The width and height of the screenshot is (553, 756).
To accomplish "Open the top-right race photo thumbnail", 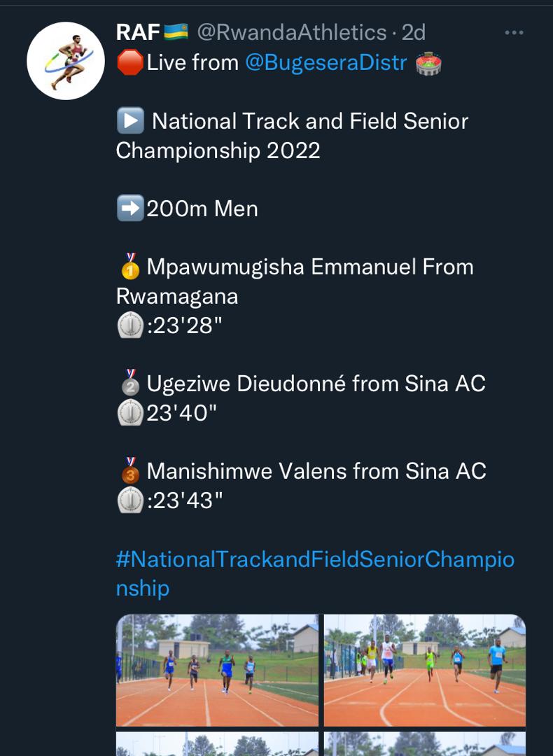I will [x=424, y=670].
